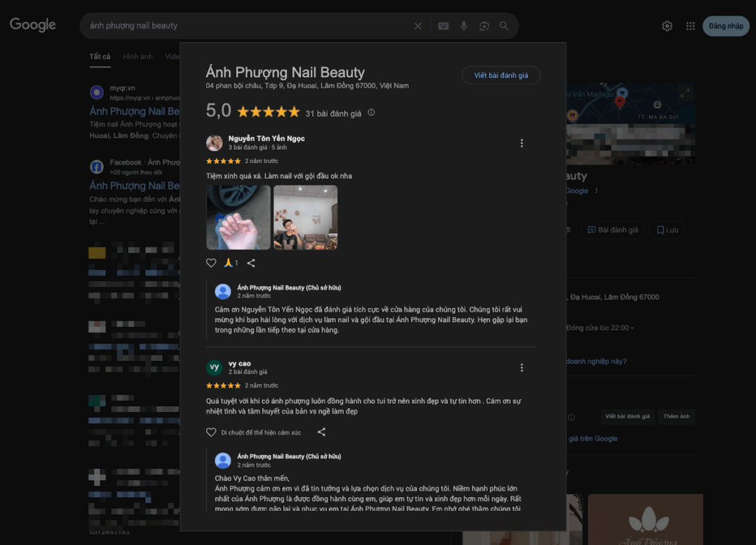Click the magnifying glass search button
Image resolution: width=756 pixels, height=545 pixels.
coord(504,26)
